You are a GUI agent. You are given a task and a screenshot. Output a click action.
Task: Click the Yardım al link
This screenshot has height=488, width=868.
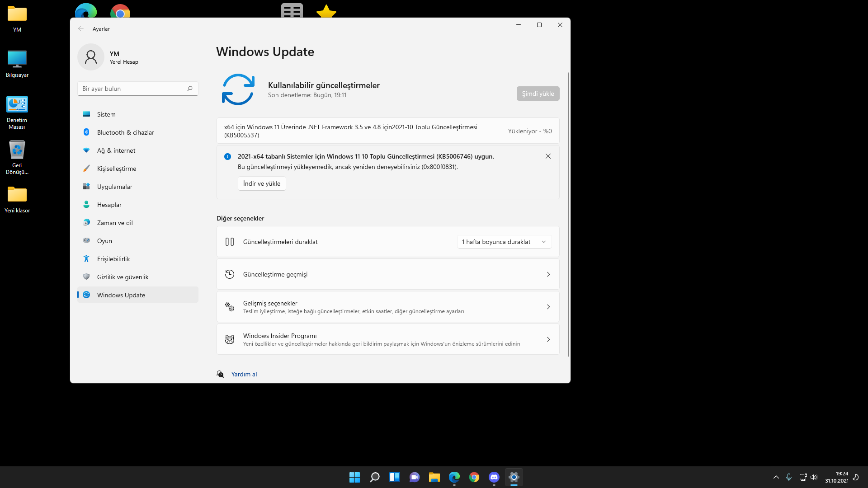click(x=244, y=374)
